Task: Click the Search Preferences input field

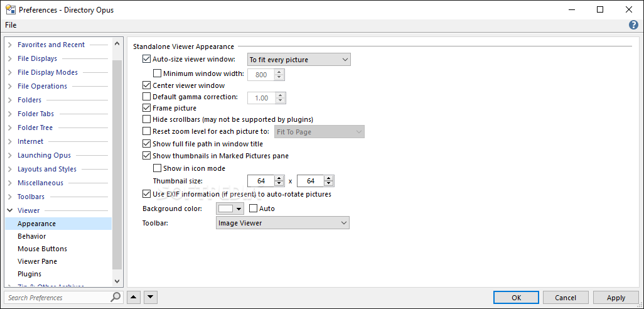Action: tap(58, 297)
